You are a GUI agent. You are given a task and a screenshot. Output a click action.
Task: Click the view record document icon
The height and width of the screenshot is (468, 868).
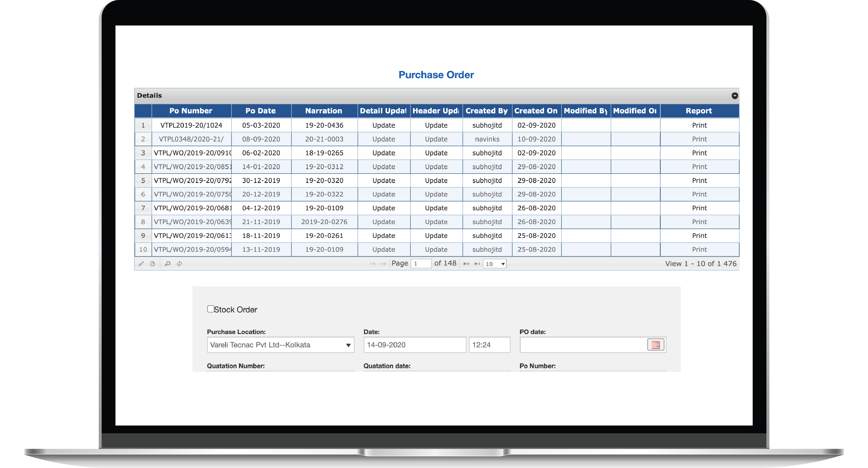point(153,264)
